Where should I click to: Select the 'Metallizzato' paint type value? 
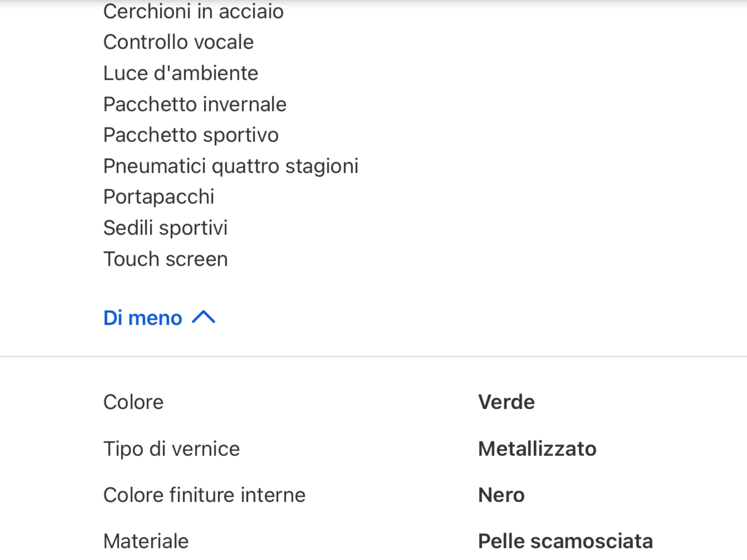pyautogui.click(x=537, y=448)
